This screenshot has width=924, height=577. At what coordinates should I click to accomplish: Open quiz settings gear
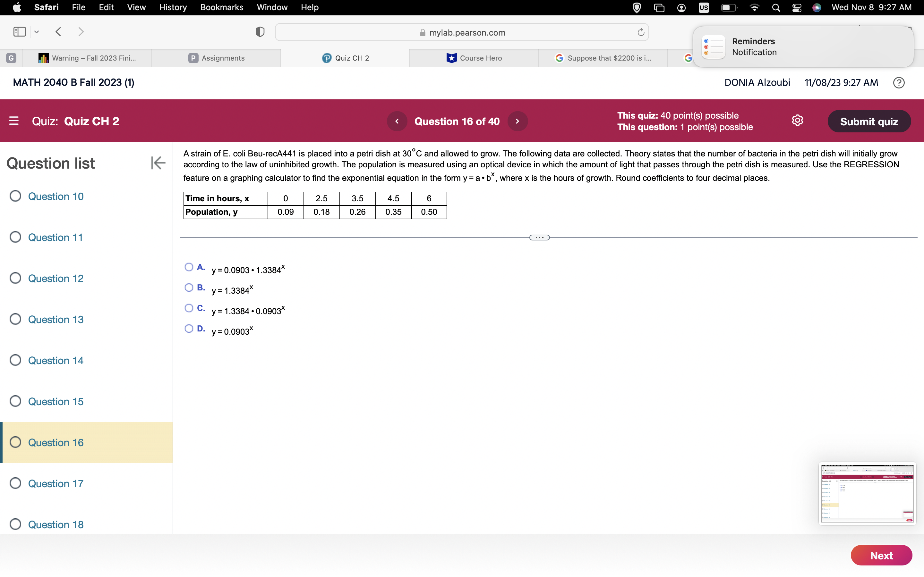798,120
